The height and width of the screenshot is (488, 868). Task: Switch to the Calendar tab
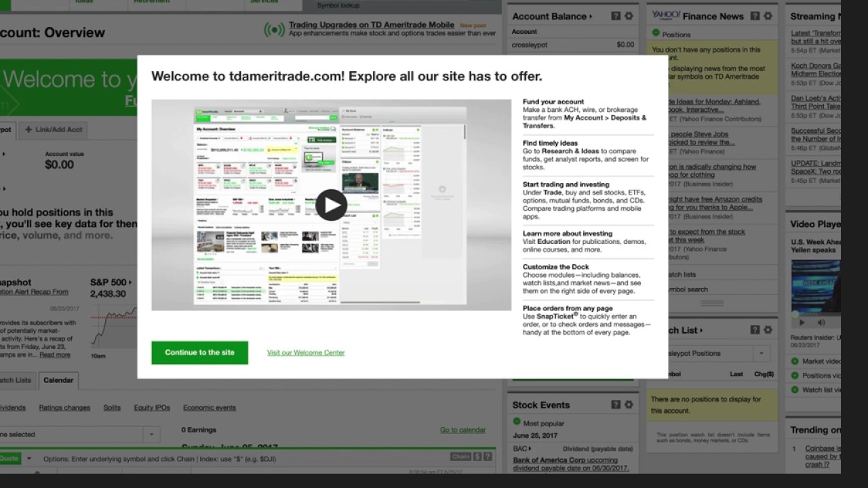coord(58,380)
